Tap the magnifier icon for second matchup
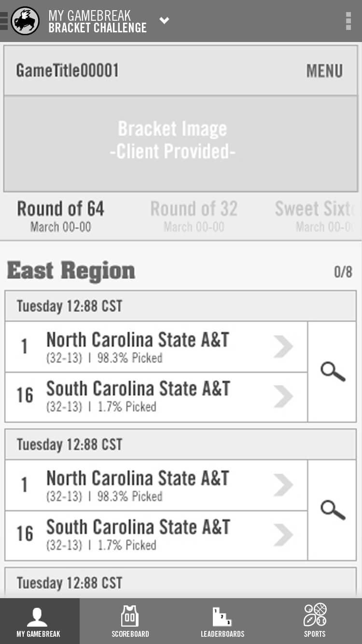This screenshot has height=644, width=362. 333,510
